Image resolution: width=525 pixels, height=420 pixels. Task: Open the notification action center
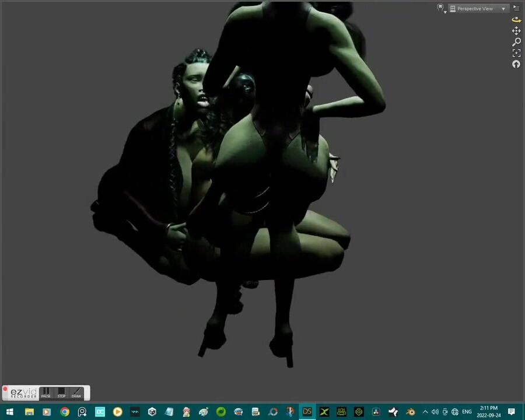coord(512,412)
